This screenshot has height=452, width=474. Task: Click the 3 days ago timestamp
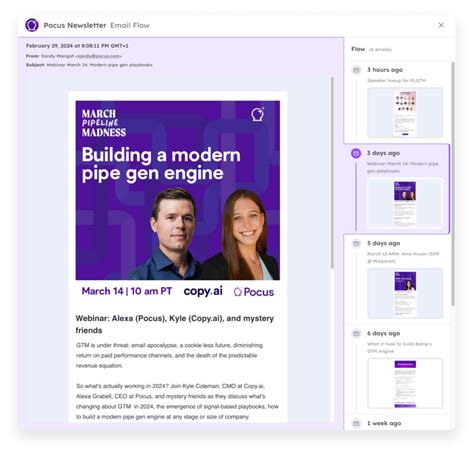pyautogui.click(x=383, y=153)
